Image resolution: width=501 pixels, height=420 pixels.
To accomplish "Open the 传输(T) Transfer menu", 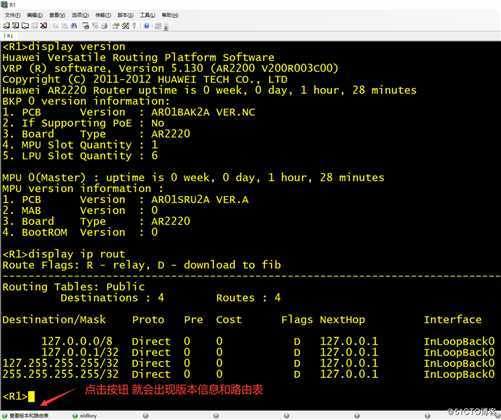I will tap(103, 15).
